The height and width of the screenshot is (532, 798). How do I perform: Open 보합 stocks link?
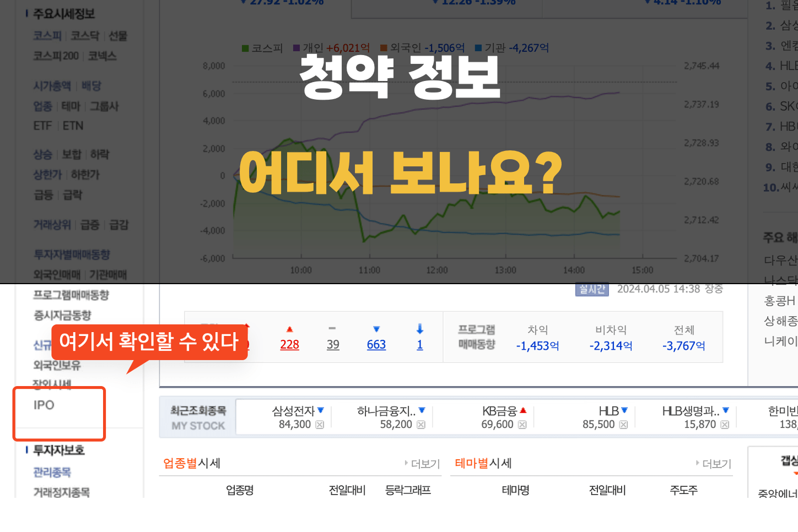72,155
